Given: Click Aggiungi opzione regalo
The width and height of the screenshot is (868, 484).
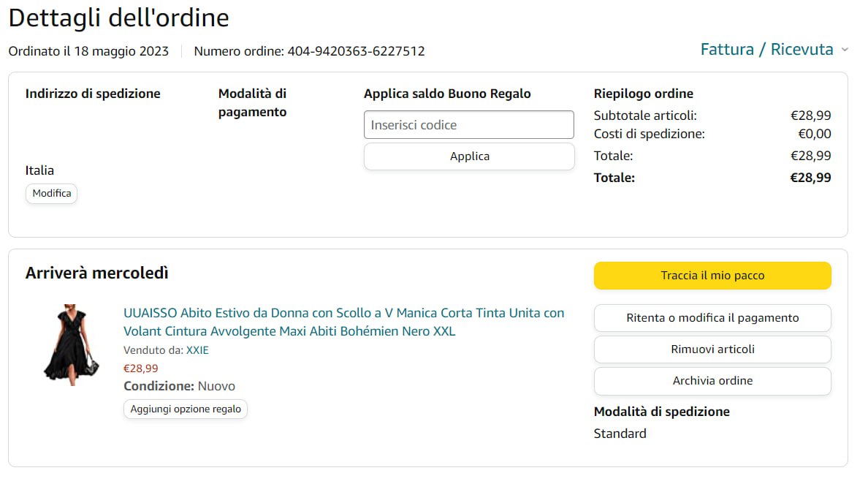Looking at the screenshot, I should (186, 409).
